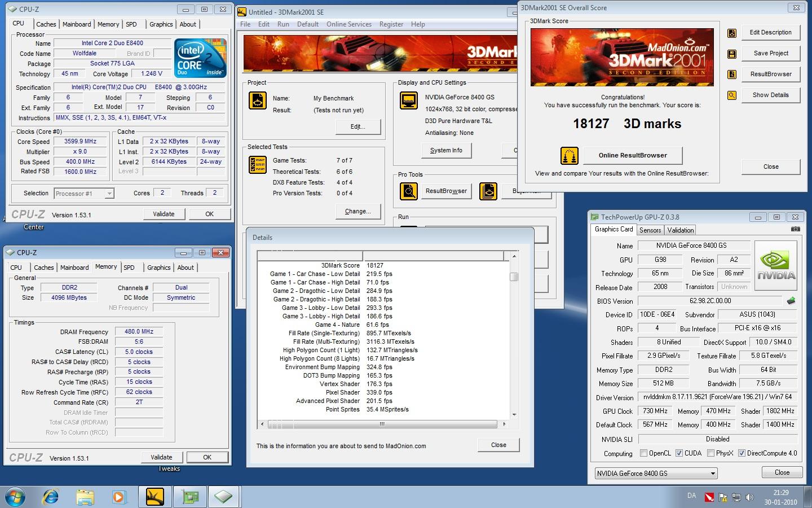The width and height of the screenshot is (812, 508).
Task: Click the Intel Core 2 Duo logo in CPU-Z
Action: tap(200, 58)
